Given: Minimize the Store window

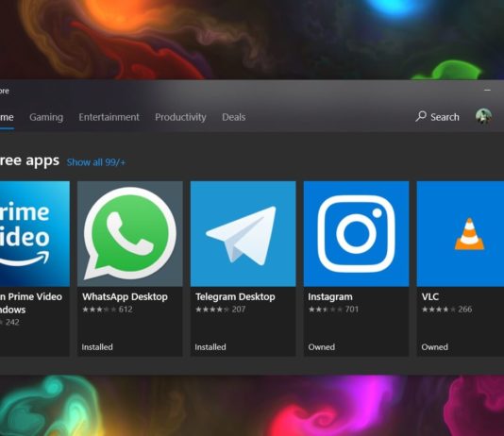Looking at the screenshot, I should click(487, 91).
